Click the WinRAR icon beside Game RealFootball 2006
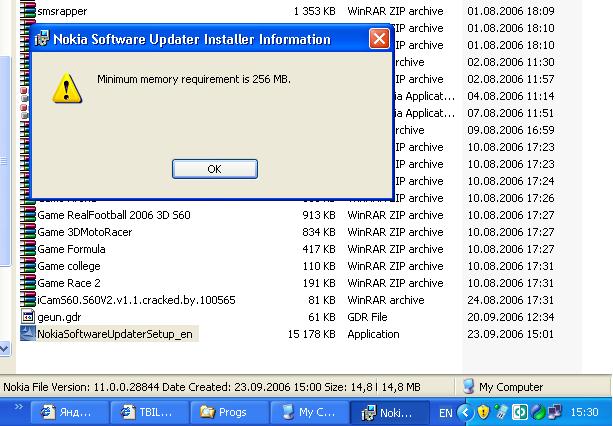613x426 pixels. (28, 215)
